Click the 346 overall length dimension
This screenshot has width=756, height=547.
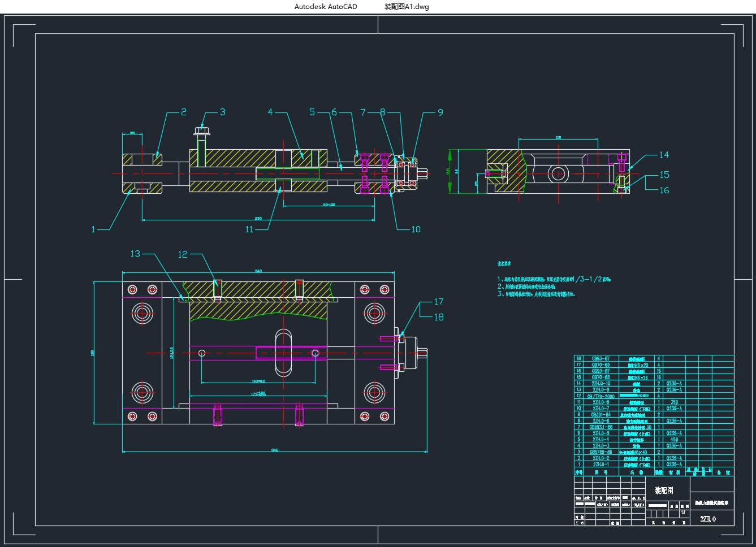tap(275, 450)
